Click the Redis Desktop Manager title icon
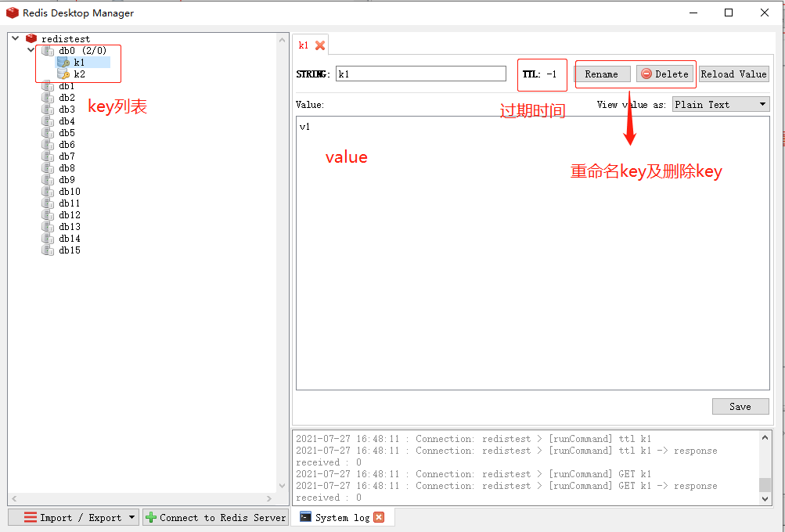Image resolution: width=785 pixels, height=532 pixels. (12, 13)
